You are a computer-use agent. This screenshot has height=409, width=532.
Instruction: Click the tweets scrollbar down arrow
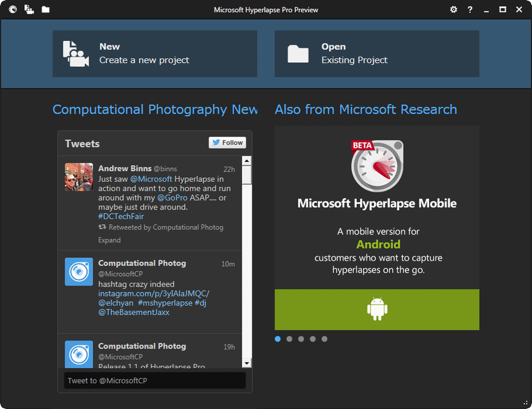click(246, 363)
